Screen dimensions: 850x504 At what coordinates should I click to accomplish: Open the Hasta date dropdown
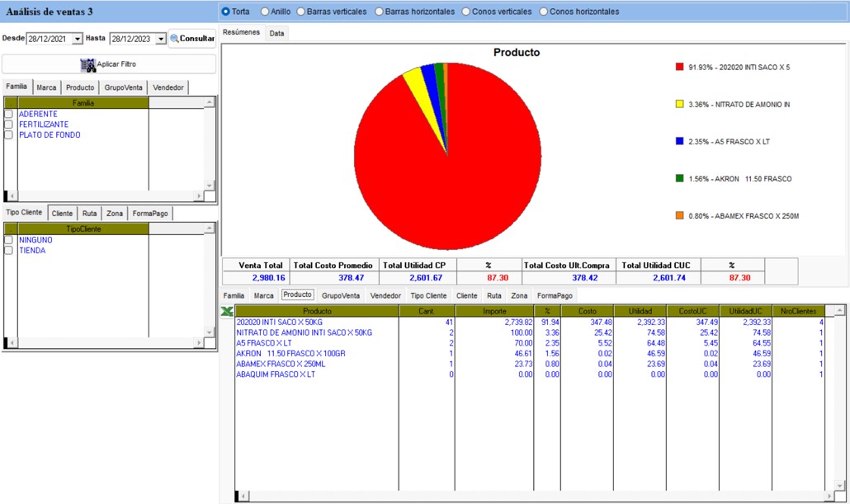click(162, 38)
